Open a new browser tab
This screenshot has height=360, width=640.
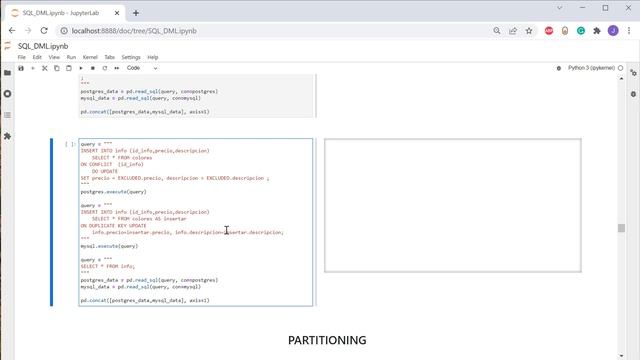click(136, 13)
